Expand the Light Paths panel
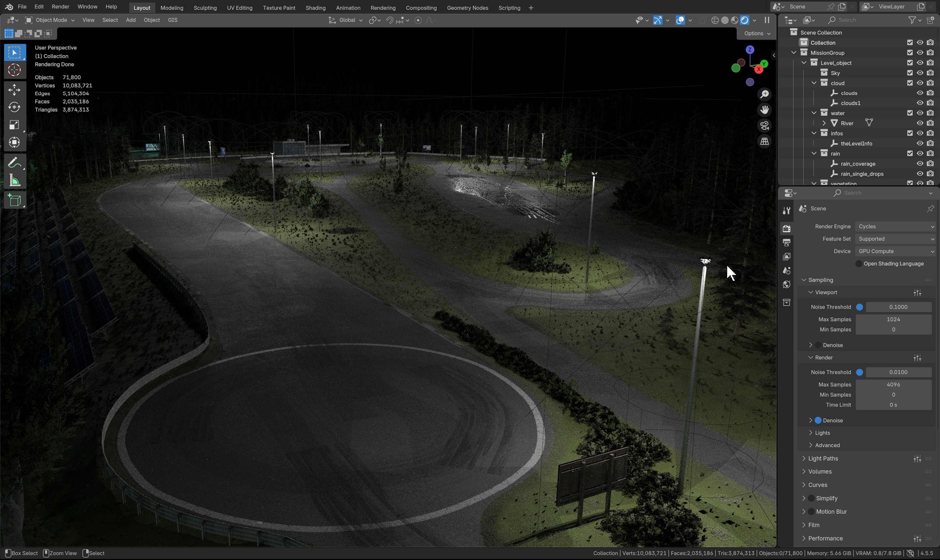 (x=823, y=459)
